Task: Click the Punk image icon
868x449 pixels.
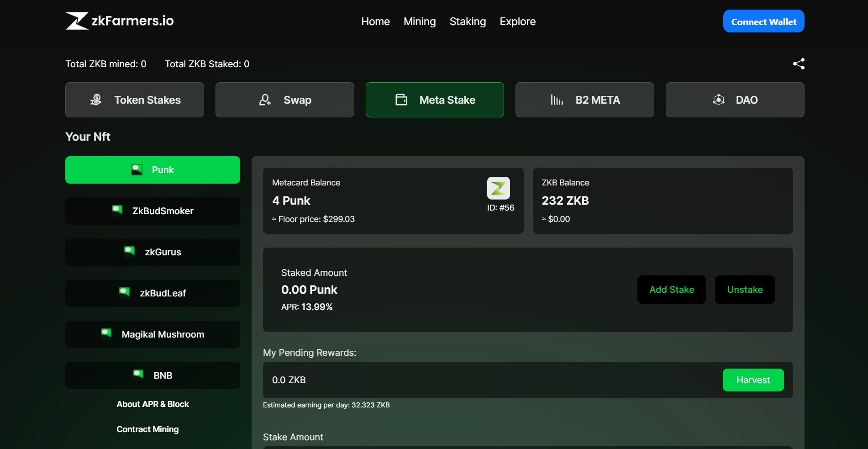Action: (x=137, y=170)
